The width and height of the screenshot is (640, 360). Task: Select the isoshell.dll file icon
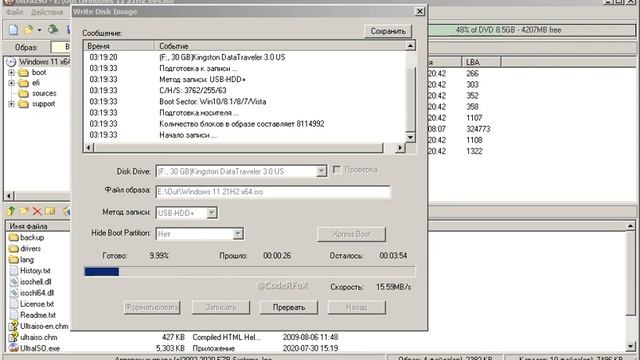(x=14, y=282)
